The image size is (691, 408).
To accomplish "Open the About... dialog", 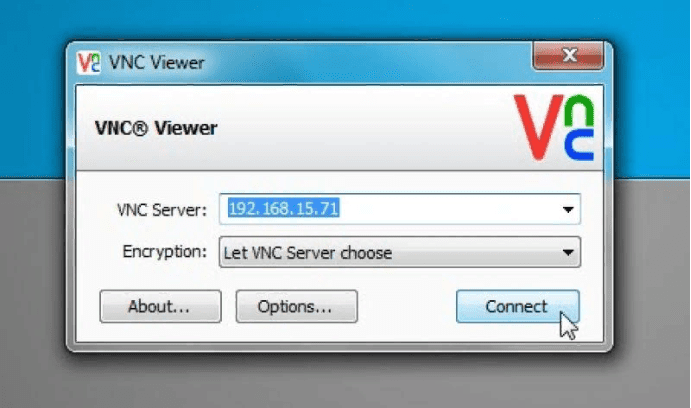I will point(160,306).
